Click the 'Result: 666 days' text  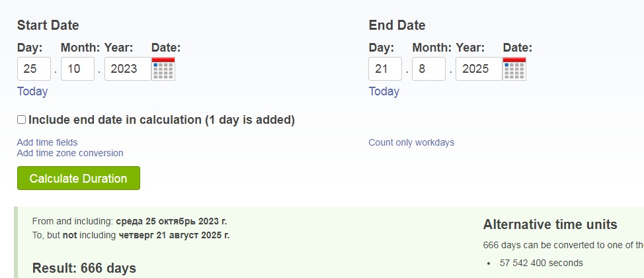[84, 268]
